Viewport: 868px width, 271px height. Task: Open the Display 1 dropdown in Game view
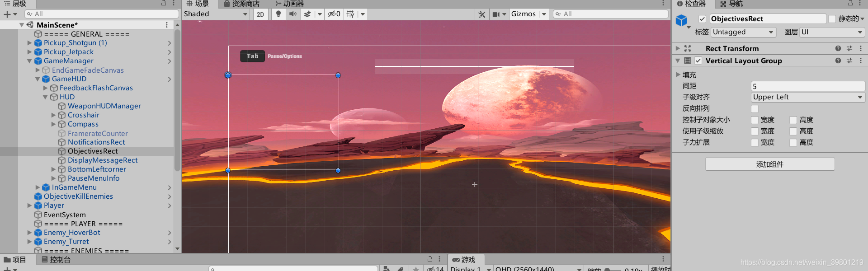point(470,269)
